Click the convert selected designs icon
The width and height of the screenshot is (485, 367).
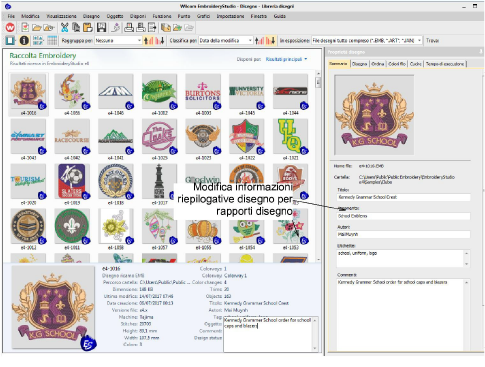[115, 27]
